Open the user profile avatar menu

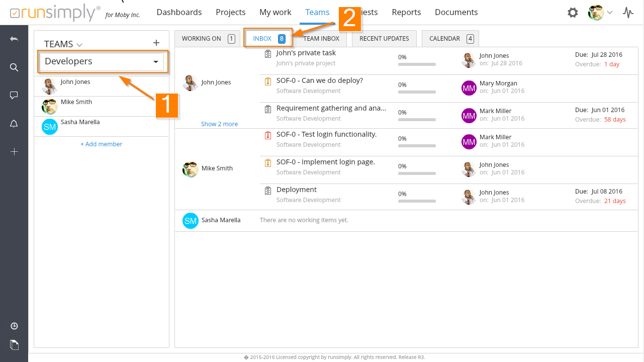click(600, 13)
